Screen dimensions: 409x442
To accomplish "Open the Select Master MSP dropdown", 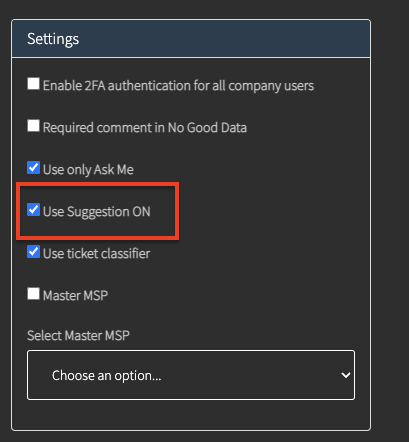I will pyautogui.click(x=191, y=375).
